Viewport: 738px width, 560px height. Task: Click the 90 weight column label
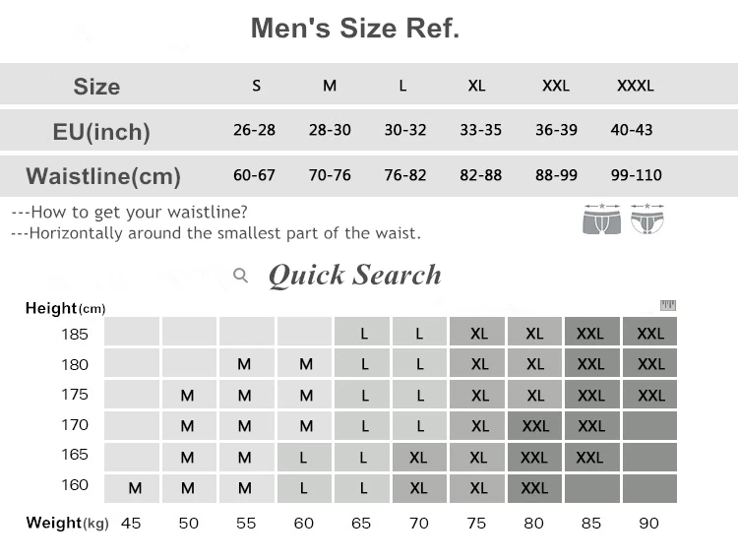[648, 523]
